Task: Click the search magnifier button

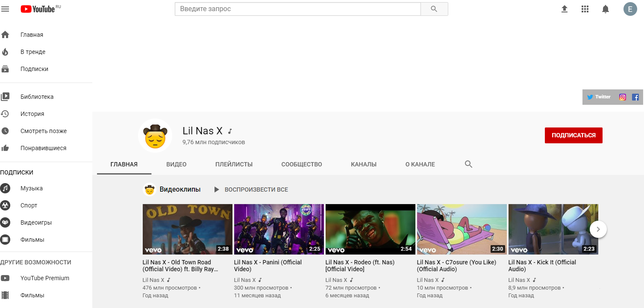Action: 434,9
